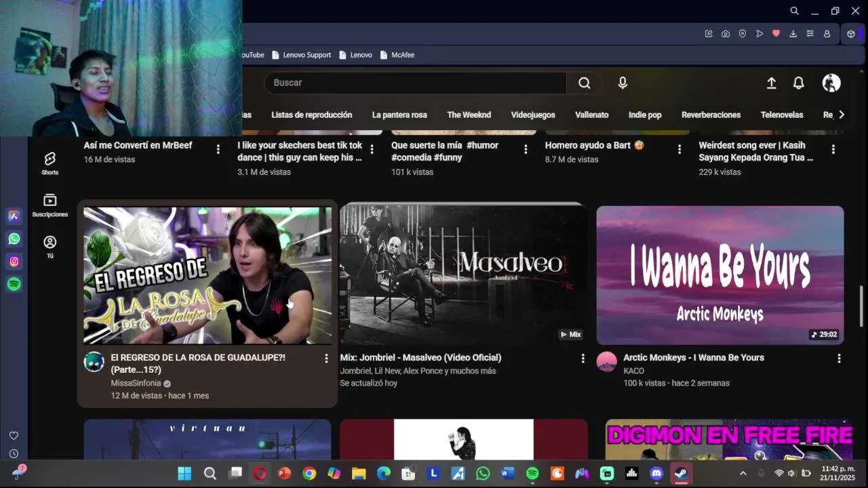This screenshot has height=488, width=868.
Task: Open options for Mix Jombriel Masalveo
Action: [x=583, y=359]
